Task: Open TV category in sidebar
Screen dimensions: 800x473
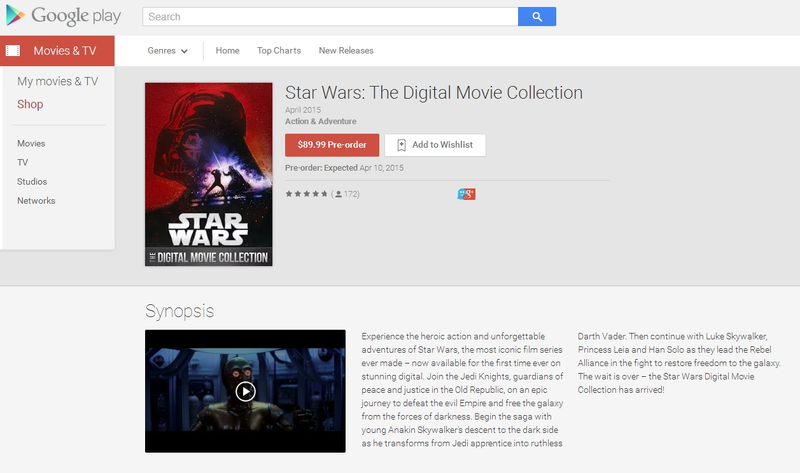Action: click(x=22, y=162)
